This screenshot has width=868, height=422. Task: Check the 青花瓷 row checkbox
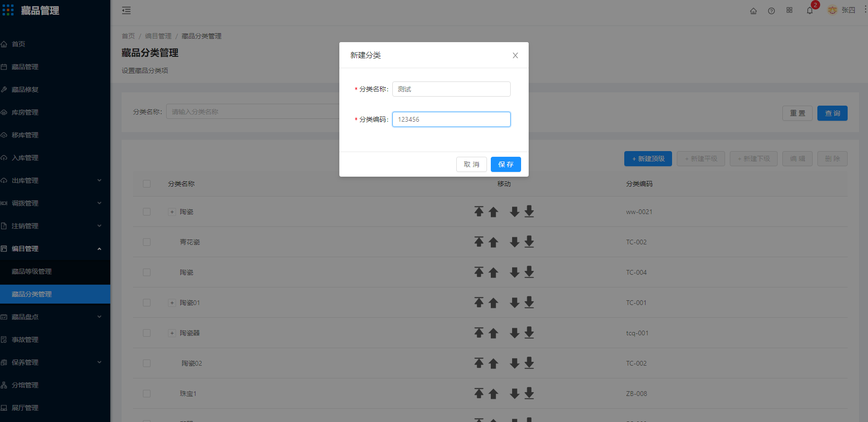point(147,242)
